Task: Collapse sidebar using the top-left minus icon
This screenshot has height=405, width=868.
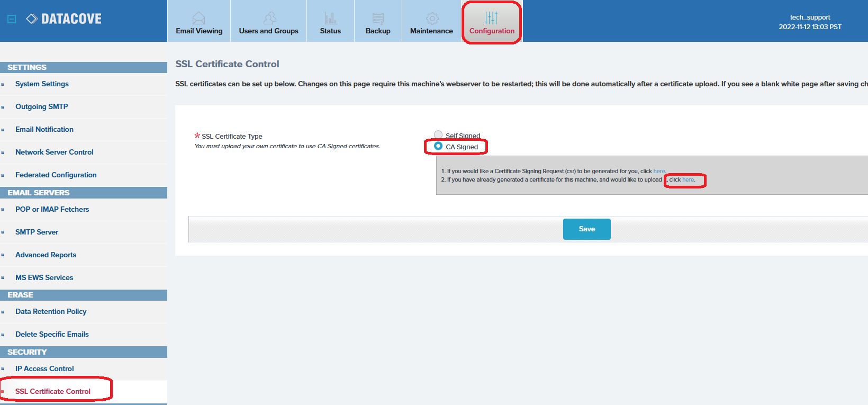Action: click(x=12, y=19)
